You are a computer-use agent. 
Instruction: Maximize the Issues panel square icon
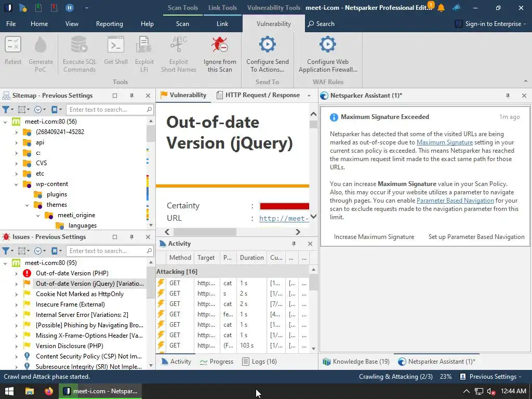[115, 237]
